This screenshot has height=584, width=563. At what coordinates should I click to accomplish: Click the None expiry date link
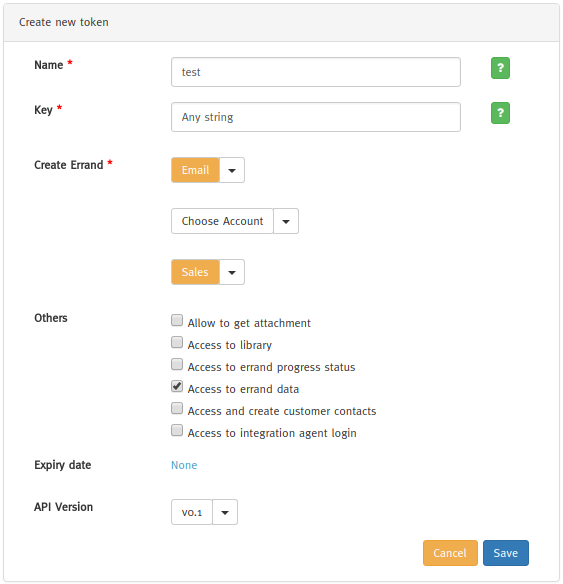tap(184, 465)
